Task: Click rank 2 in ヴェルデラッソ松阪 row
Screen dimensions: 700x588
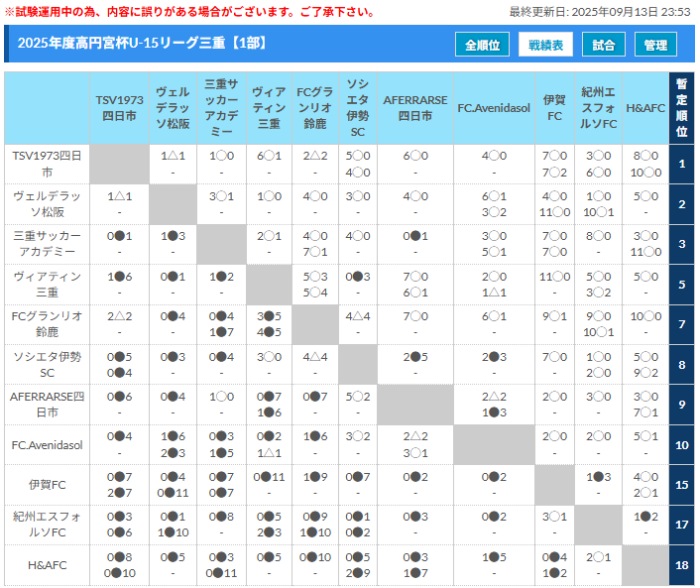Action: click(x=682, y=204)
